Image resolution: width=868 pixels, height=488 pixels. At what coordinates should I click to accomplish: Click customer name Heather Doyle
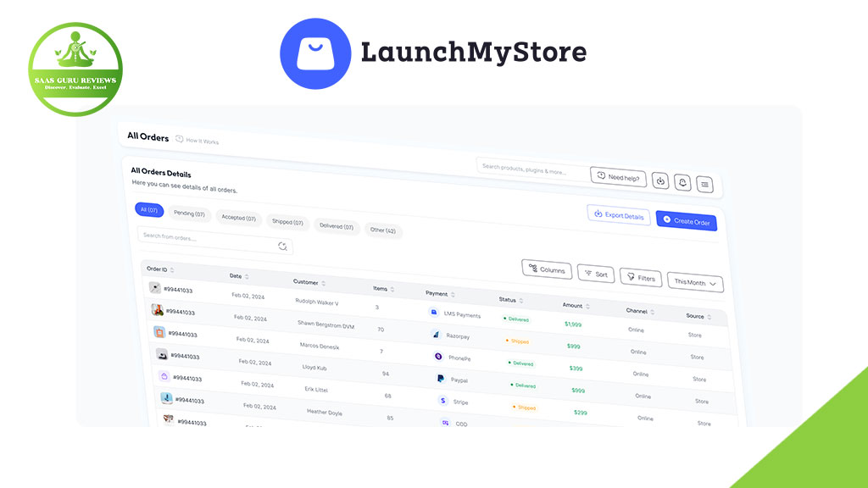pyautogui.click(x=325, y=413)
